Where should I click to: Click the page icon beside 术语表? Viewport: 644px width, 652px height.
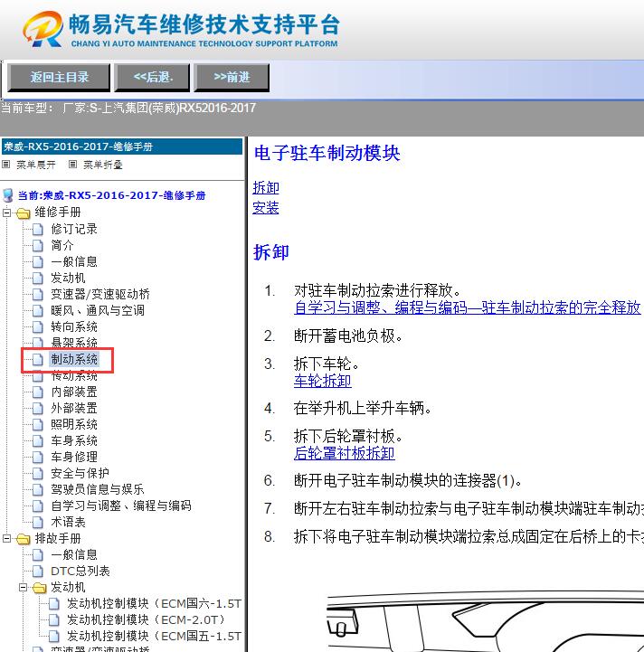point(38,522)
